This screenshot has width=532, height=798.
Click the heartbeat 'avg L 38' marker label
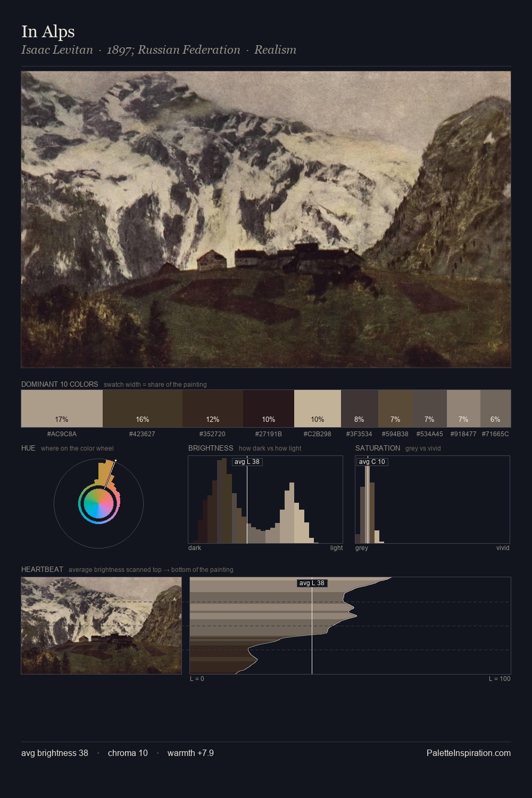(312, 583)
